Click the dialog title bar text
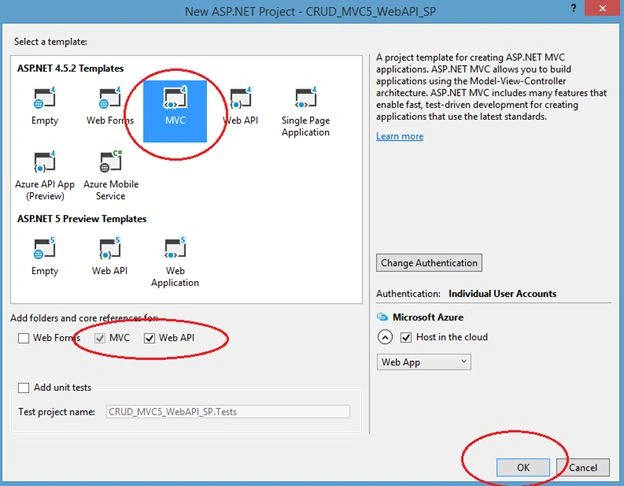Screen dimensions: 624x486 (x=310, y=11)
